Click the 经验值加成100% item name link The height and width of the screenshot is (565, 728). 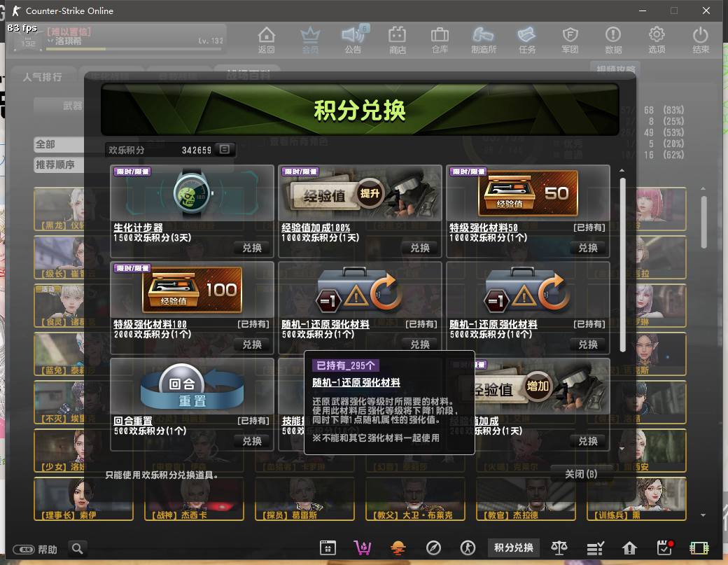[316, 228]
